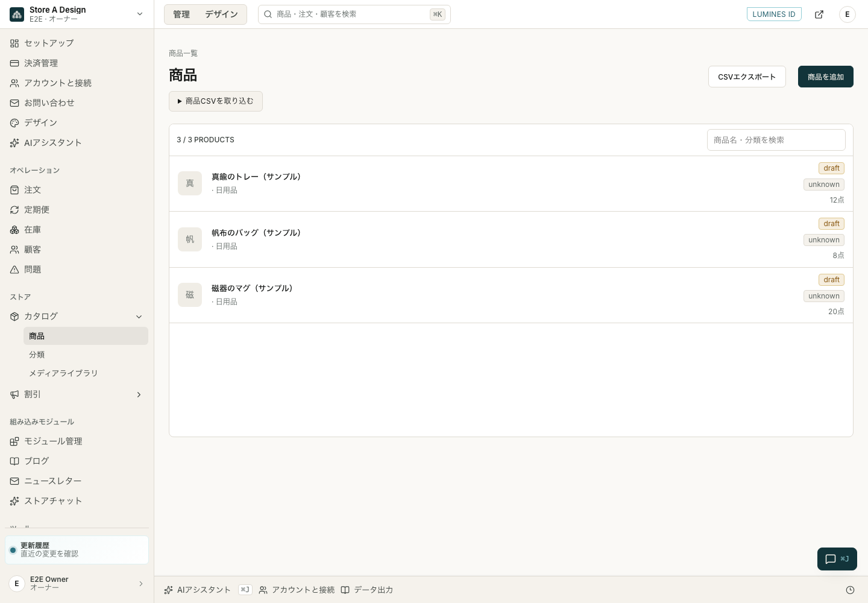Click the 注文 bag icon
The height and width of the screenshot is (603, 868).
14,190
